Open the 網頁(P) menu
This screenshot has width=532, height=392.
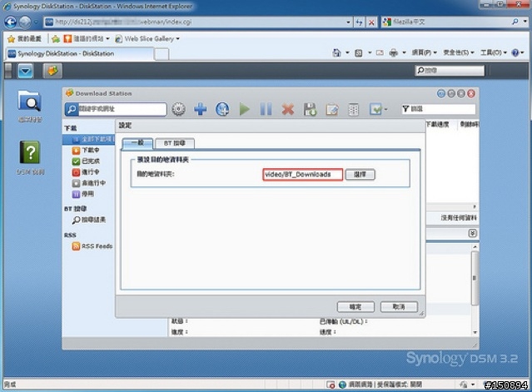[424, 52]
